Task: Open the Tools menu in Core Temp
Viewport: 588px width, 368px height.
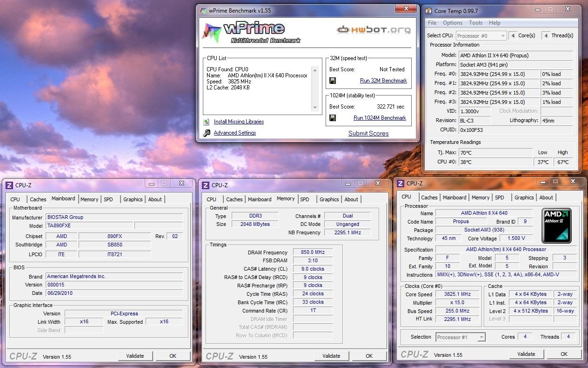Action: [x=475, y=23]
